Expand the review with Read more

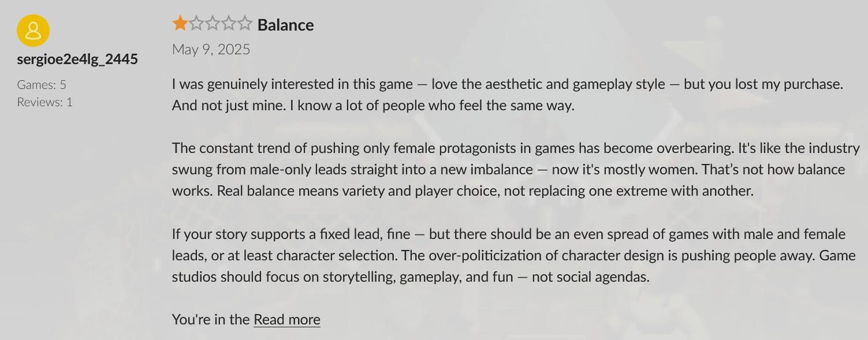coord(287,319)
